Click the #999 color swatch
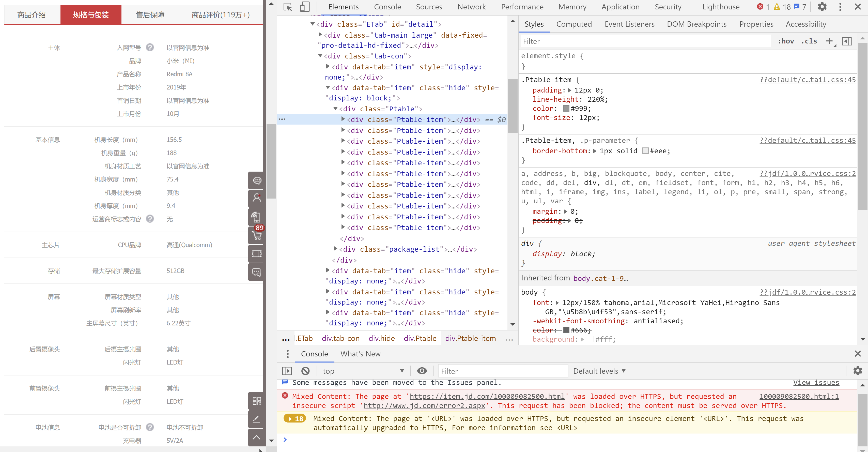This screenshot has height=452, width=868. point(566,109)
